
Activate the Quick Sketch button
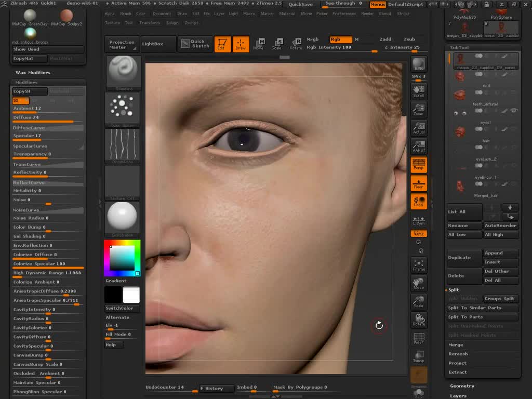click(x=195, y=44)
